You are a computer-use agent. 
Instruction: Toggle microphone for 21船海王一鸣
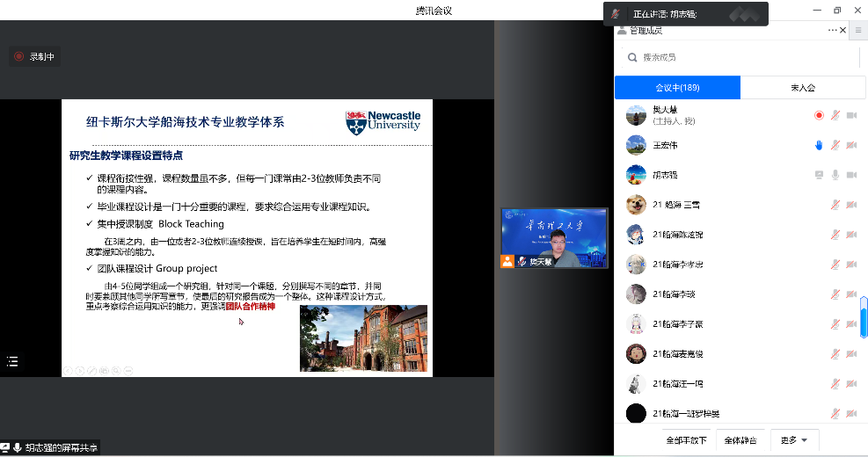(835, 384)
